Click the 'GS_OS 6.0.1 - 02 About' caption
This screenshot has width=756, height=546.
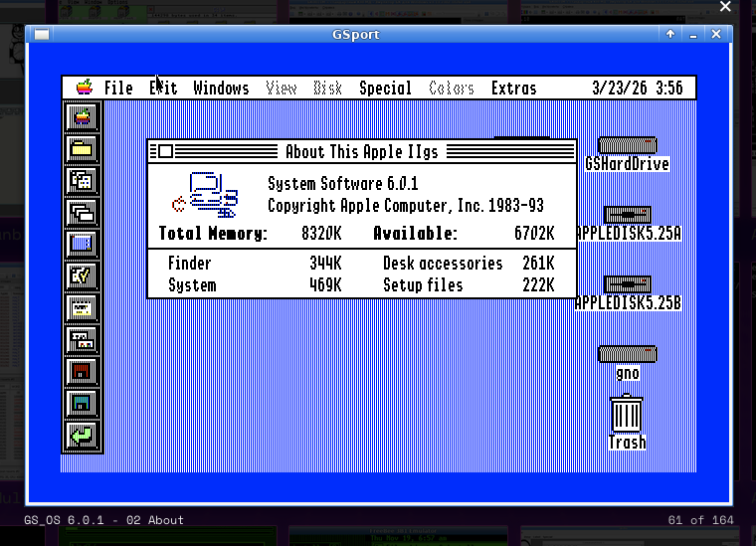[x=103, y=520]
